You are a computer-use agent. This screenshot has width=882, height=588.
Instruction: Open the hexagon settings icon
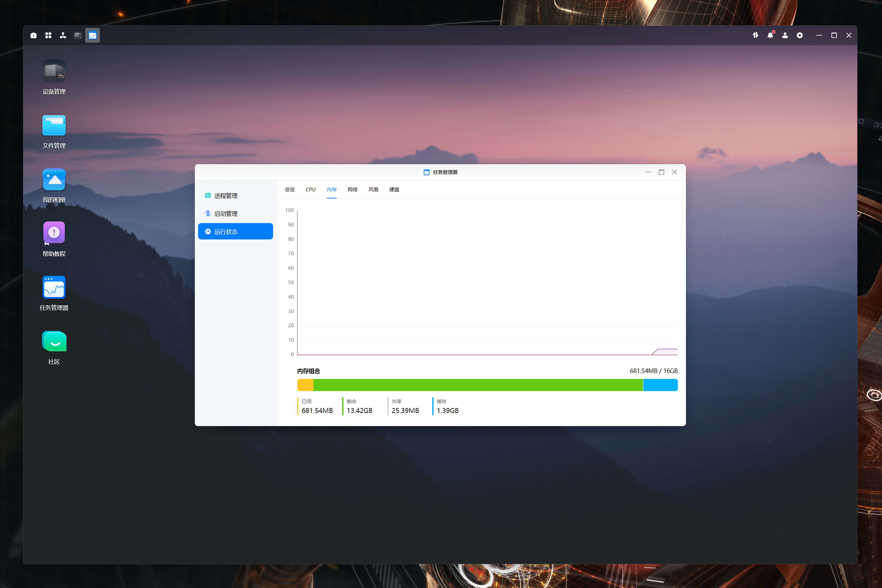pyautogui.click(x=800, y=35)
